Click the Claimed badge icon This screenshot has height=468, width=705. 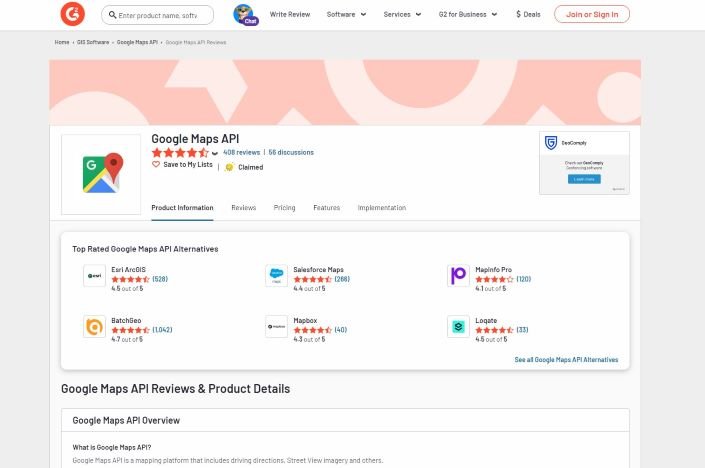pyautogui.click(x=229, y=167)
